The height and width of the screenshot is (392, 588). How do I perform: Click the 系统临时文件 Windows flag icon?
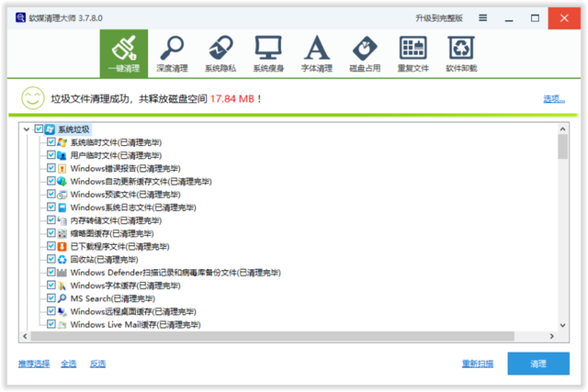62,142
